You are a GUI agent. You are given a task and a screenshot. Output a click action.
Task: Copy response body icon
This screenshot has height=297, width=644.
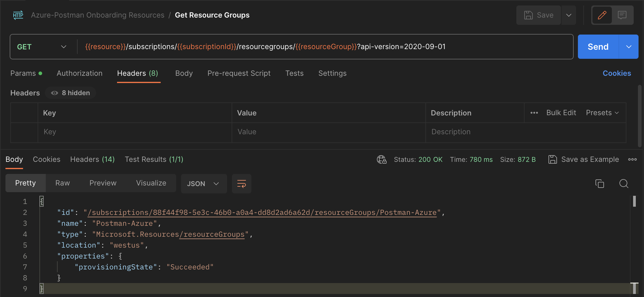coord(599,184)
